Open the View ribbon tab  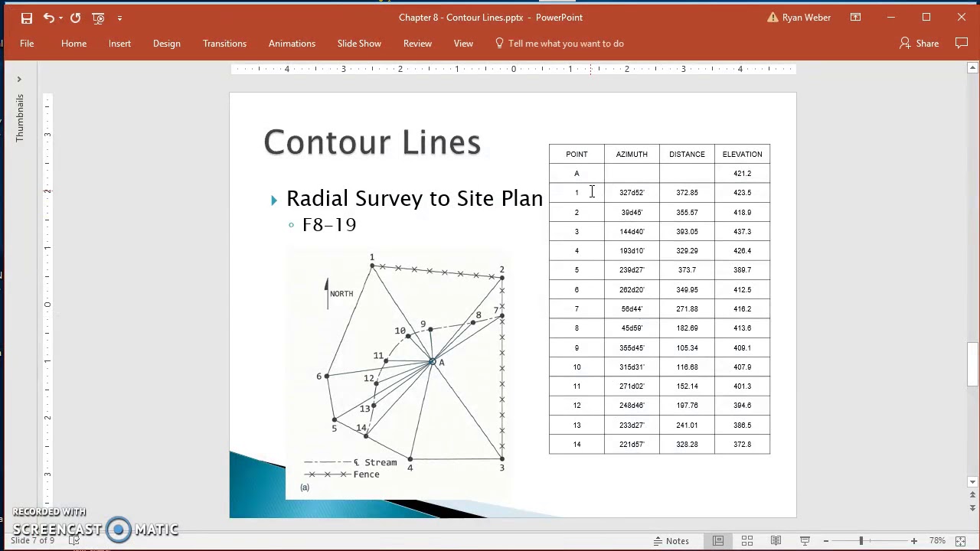pyautogui.click(x=463, y=44)
